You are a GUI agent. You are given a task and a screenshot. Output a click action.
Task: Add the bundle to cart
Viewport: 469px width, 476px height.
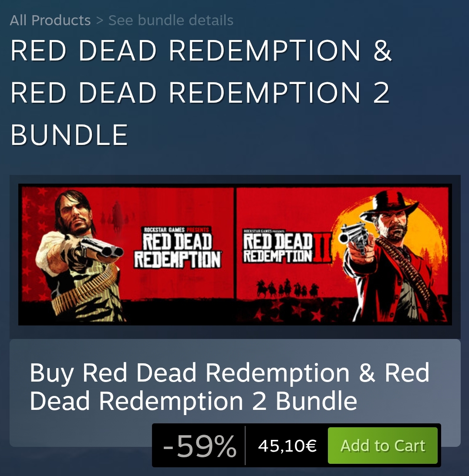382,446
